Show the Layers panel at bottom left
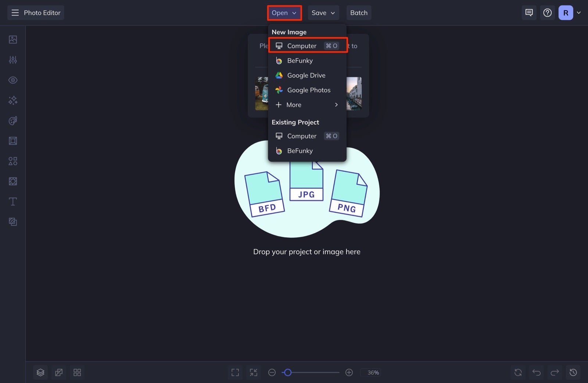 40,372
